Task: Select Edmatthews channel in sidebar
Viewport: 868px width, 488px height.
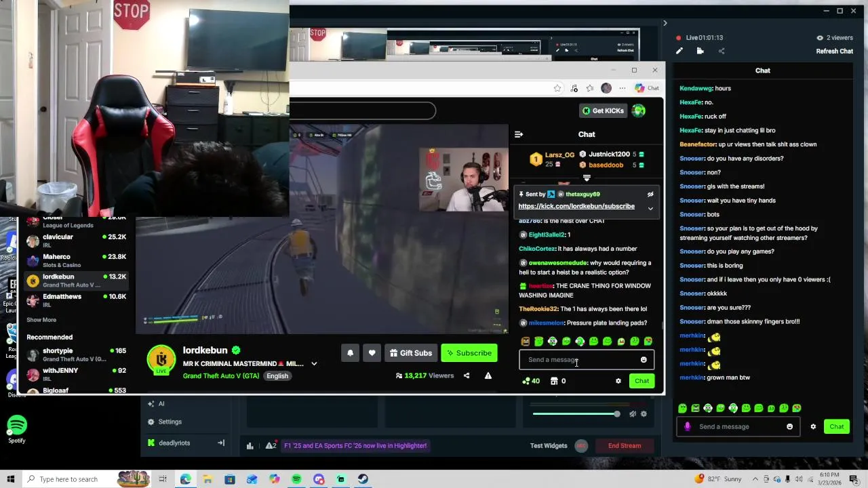Action: (x=76, y=300)
